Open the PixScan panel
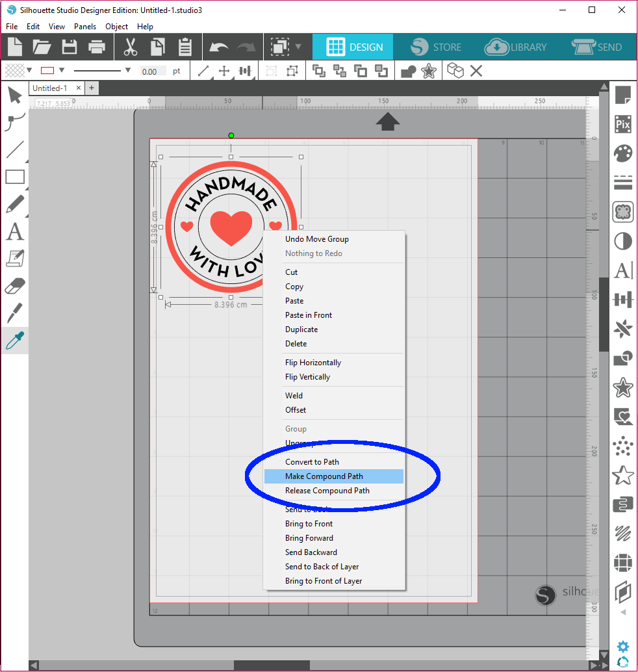Image resolution: width=638 pixels, height=672 pixels. tap(623, 123)
